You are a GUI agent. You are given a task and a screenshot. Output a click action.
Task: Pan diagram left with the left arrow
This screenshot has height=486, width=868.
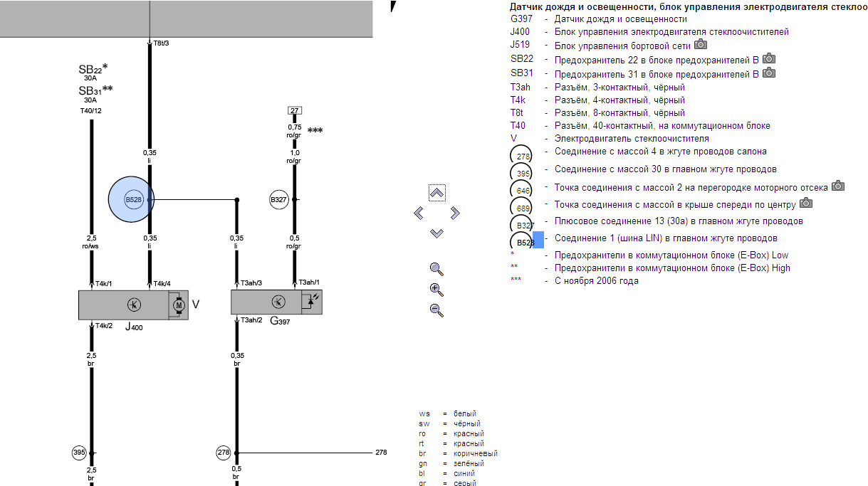(419, 213)
